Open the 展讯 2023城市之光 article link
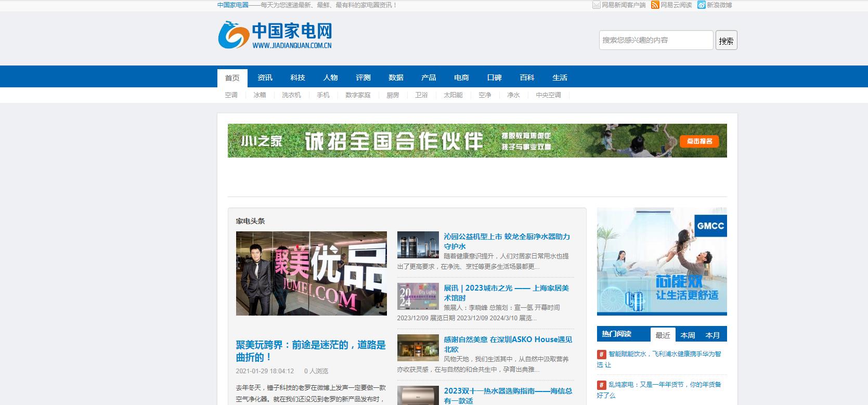This screenshot has width=868, height=405. tap(506, 293)
